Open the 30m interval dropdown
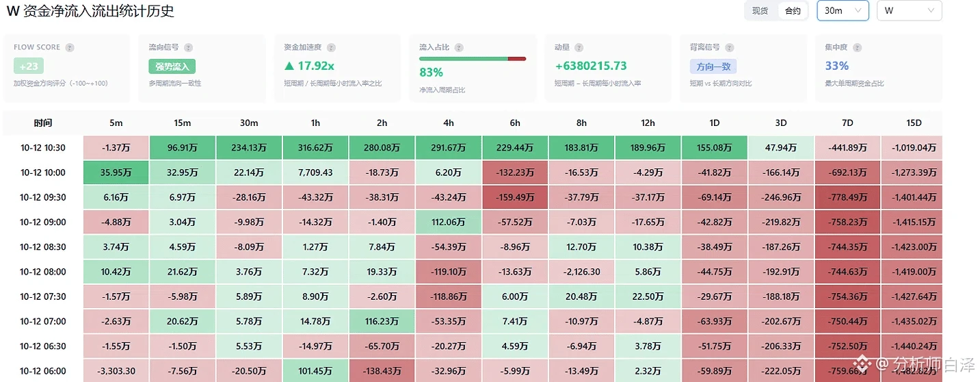Screen dimensions: 980x382 click(843, 10)
